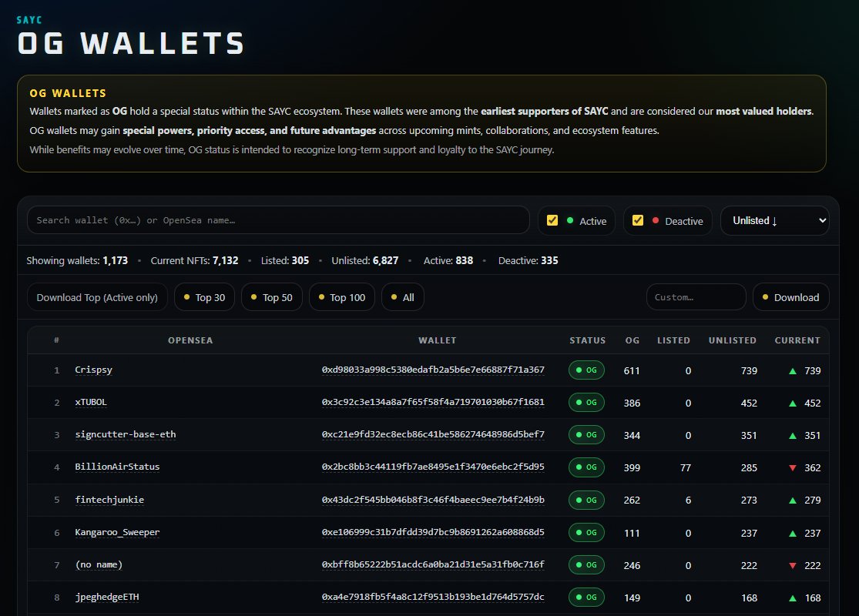The height and width of the screenshot is (616, 859).
Task: Click green up arrow in signcutter-base-eth row
Action: point(792,435)
